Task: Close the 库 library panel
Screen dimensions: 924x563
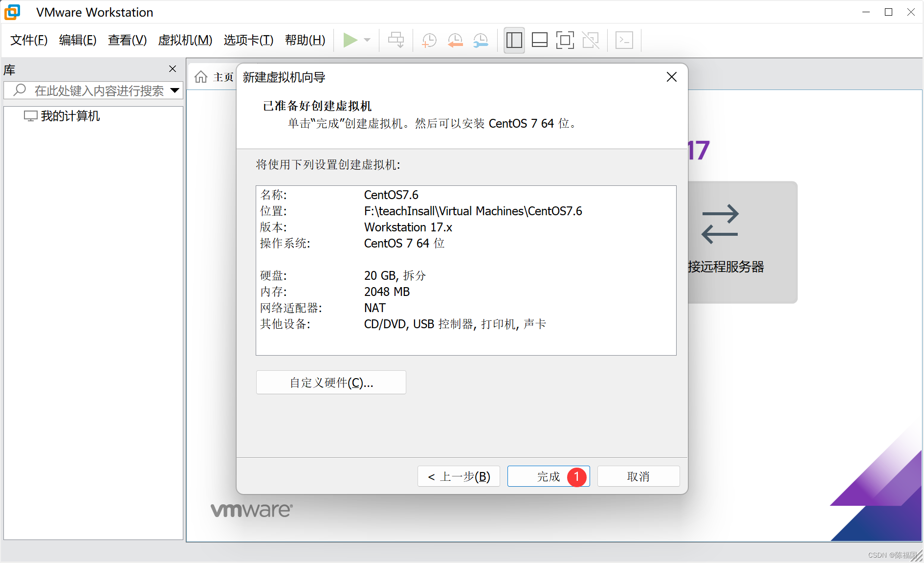Action: pos(173,69)
